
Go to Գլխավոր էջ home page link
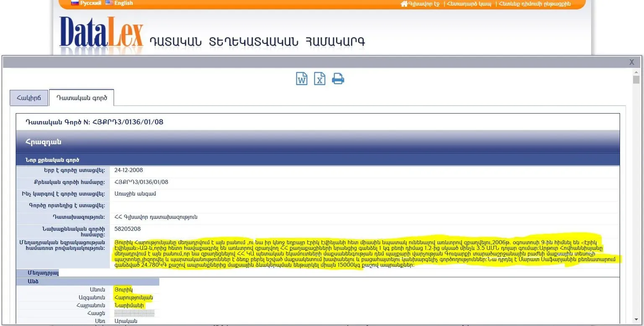[x=424, y=4]
